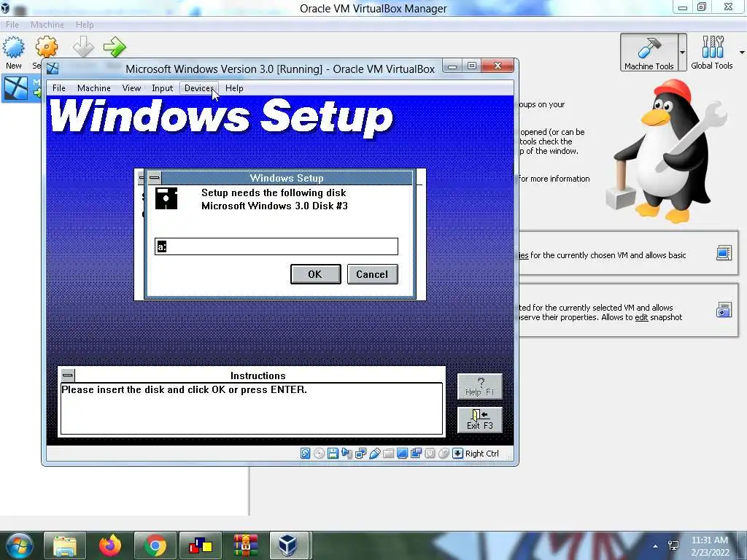This screenshot has width=747, height=560.
Task: Open the Help menu in VirtualBox Manager
Action: 85,24
